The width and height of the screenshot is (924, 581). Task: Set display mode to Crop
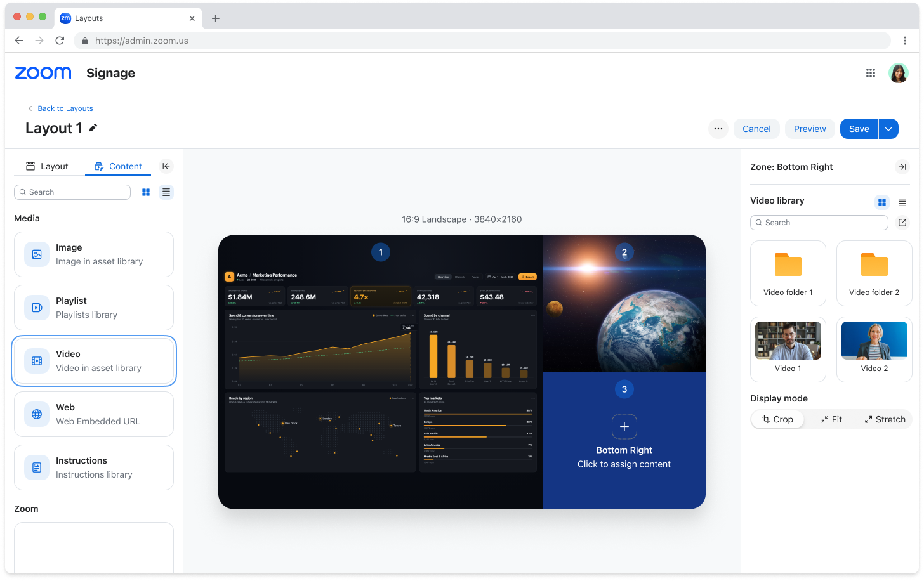778,419
